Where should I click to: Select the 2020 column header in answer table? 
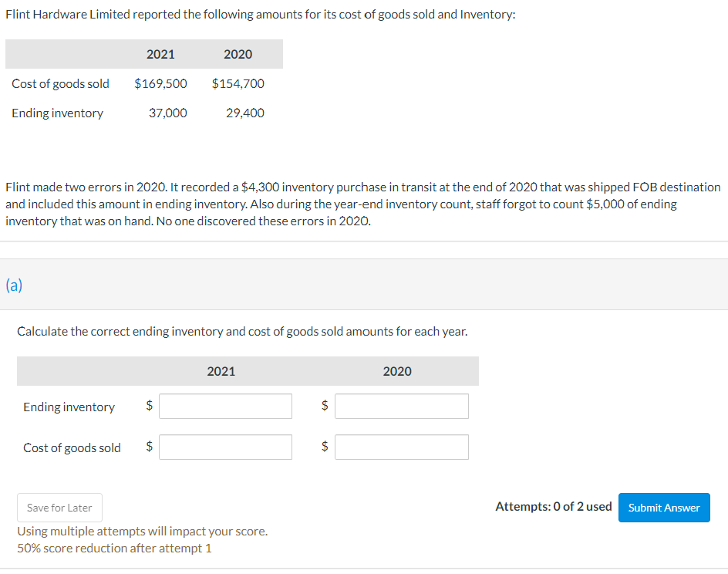pos(397,371)
